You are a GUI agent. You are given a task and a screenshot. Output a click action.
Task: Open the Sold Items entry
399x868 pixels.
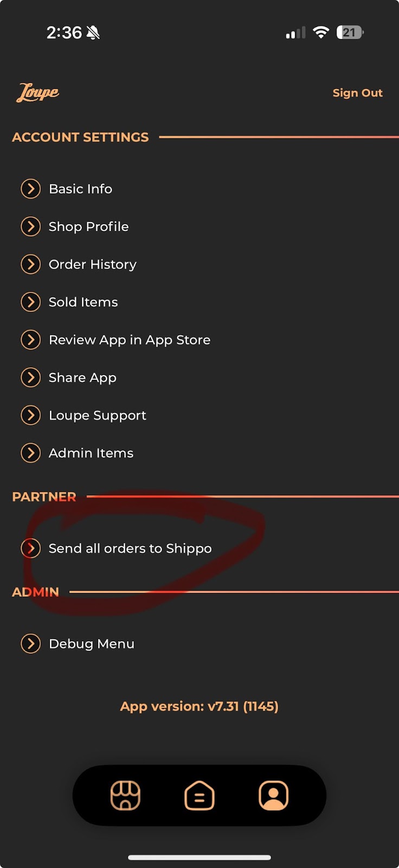83,302
